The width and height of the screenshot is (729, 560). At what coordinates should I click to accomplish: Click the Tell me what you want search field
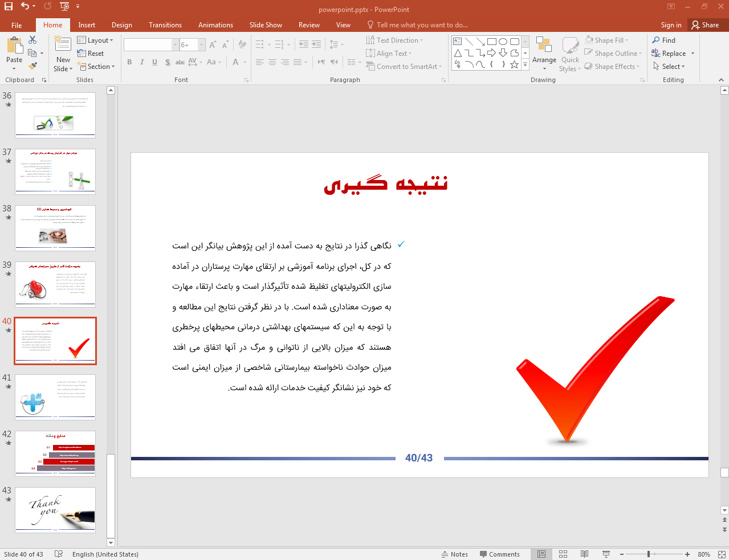[418, 25]
